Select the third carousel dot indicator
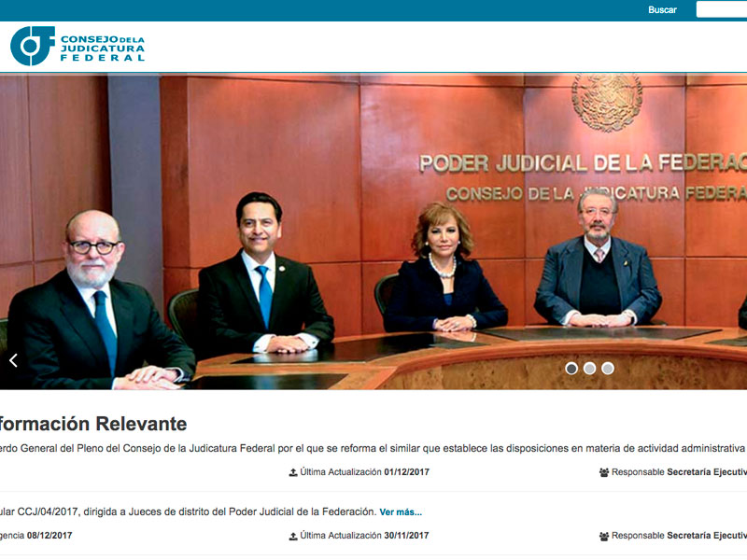 pyautogui.click(x=608, y=368)
